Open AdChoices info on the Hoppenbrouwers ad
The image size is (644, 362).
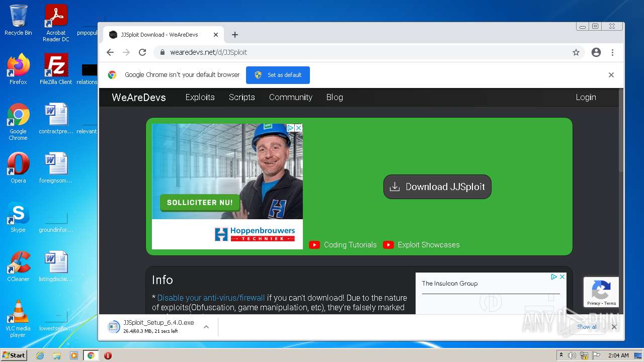pos(290,128)
